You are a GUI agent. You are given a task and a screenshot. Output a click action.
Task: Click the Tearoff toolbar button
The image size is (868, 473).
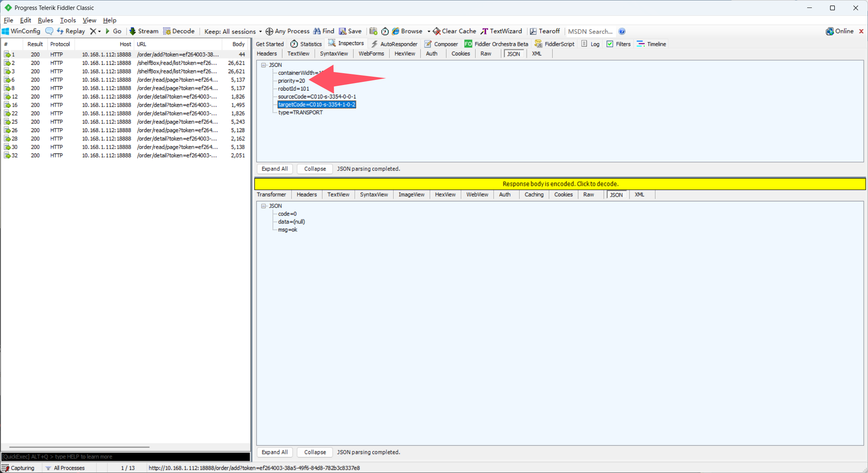(545, 31)
